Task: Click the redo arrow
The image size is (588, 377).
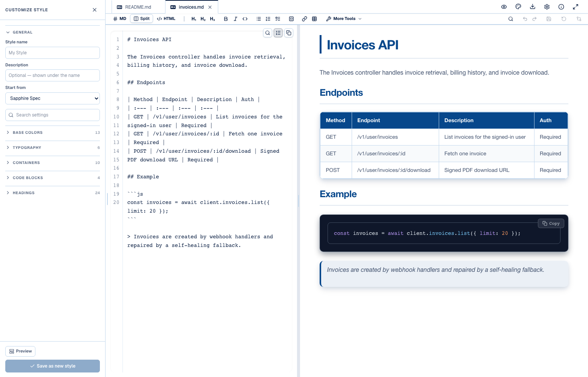Action: (534, 19)
